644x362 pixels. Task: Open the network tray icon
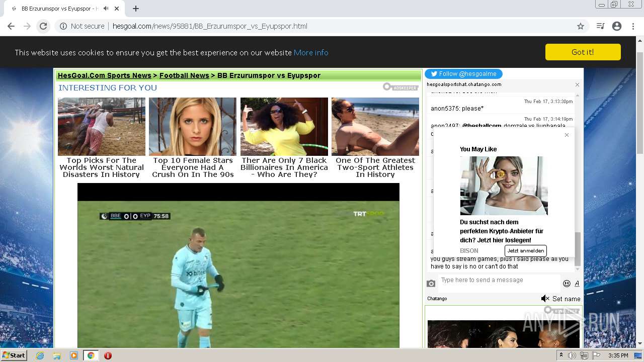(584, 355)
